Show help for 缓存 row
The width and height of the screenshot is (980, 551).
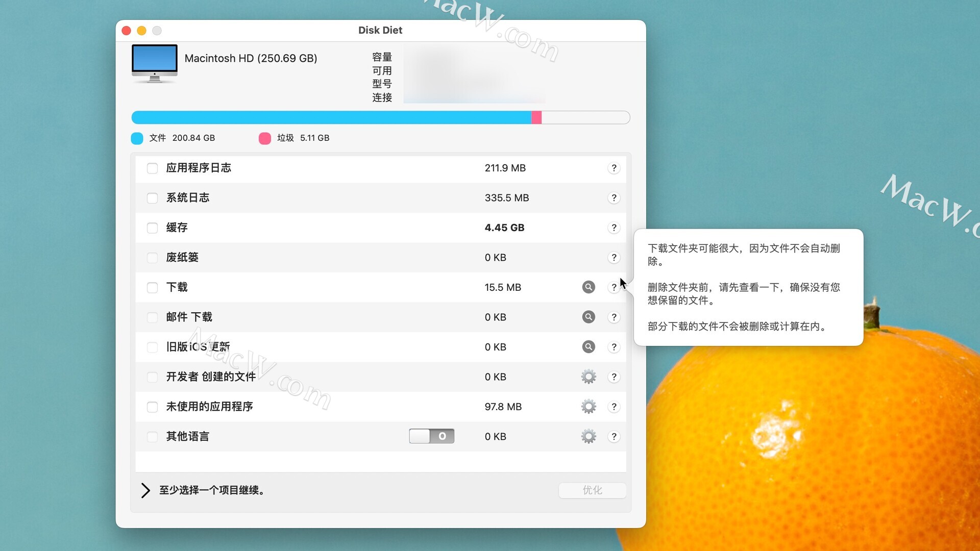coord(614,228)
